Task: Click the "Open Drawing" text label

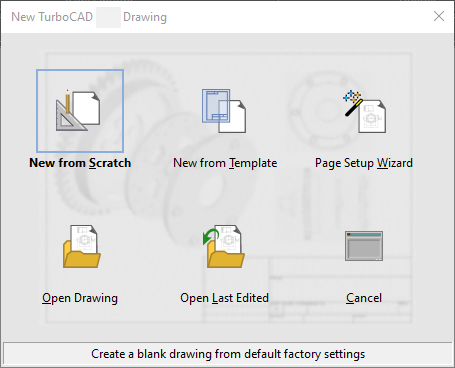Action: pyautogui.click(x=80, y=298)
